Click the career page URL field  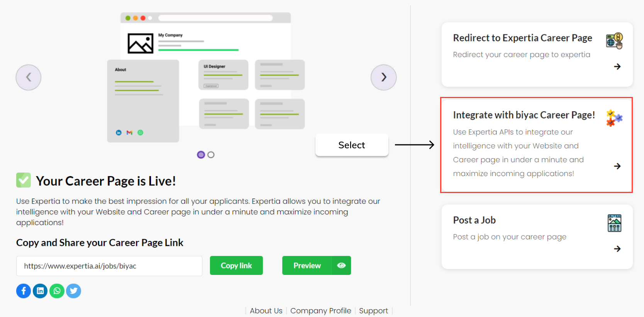click(109, 266)
